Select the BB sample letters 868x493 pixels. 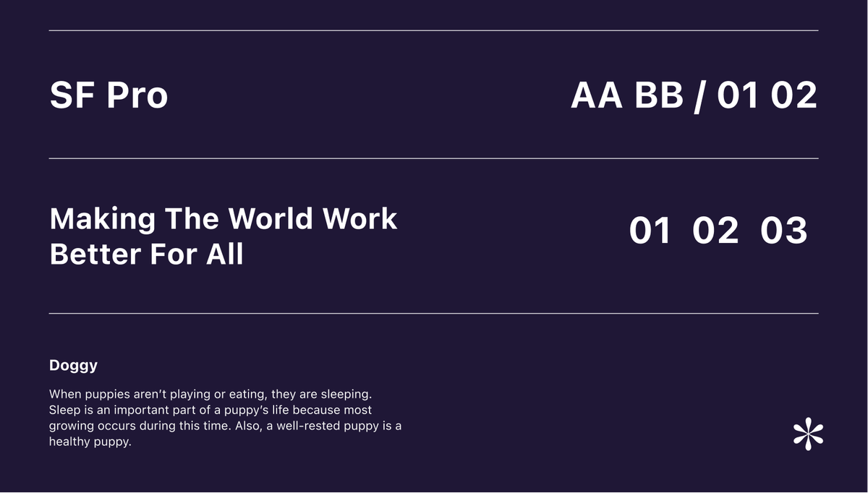pyautogui.click(x=659, y=95)
